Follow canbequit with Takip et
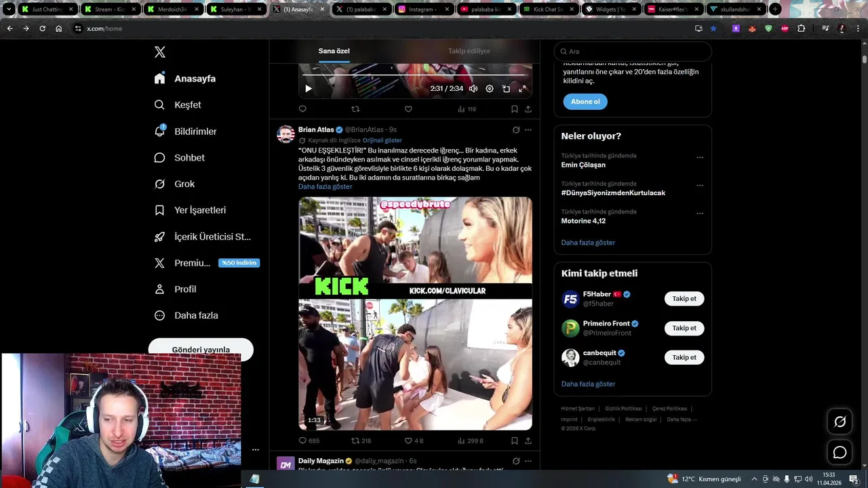The width and height of the screenshot is (868, 488). tap(684, 357)
